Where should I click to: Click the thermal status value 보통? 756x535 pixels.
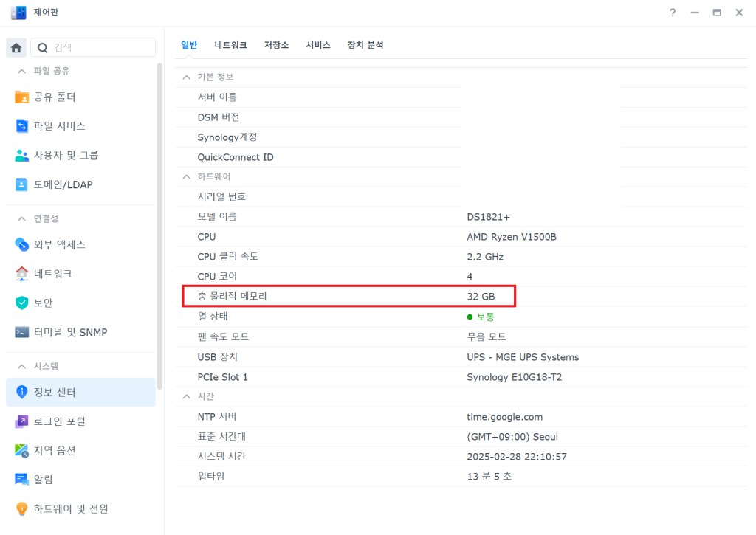point(486,317)
